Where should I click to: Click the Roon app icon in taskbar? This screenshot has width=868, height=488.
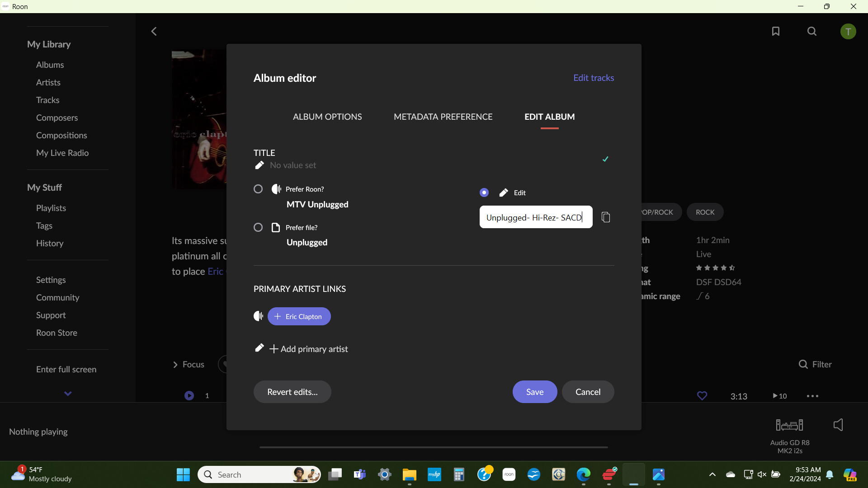pos(509,474)
